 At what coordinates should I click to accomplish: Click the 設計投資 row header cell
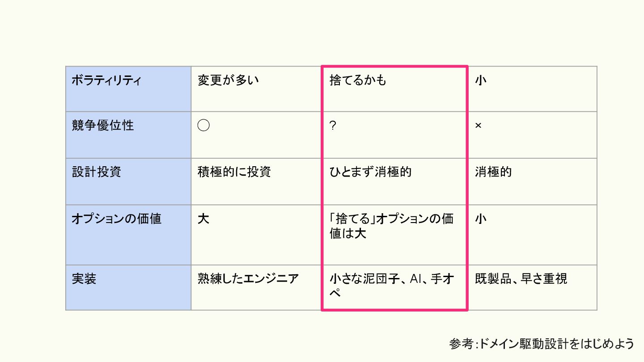[x=128, y=181]
